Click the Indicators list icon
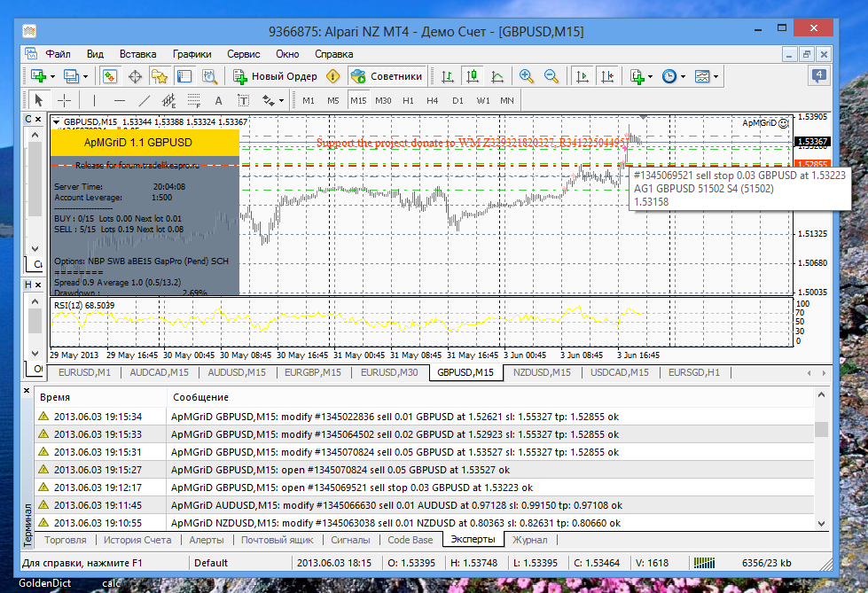 [x=637, y=76]
